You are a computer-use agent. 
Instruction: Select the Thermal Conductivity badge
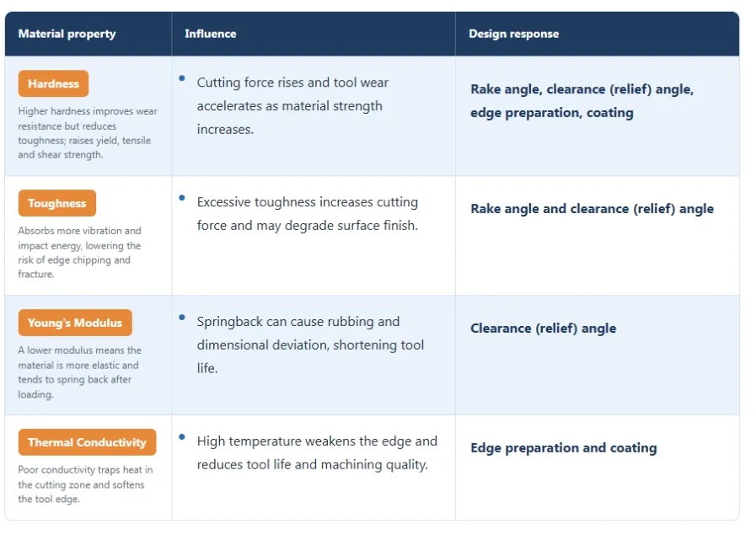88,442
